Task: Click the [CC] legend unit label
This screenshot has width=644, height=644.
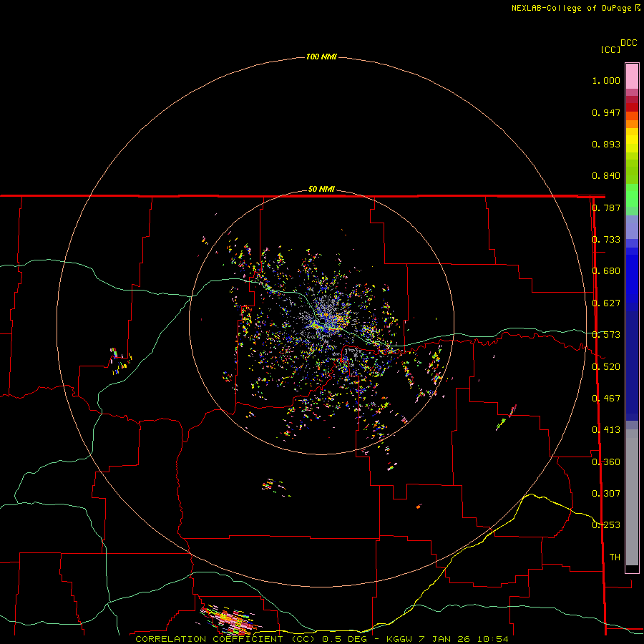Action: tap(610, 49)
